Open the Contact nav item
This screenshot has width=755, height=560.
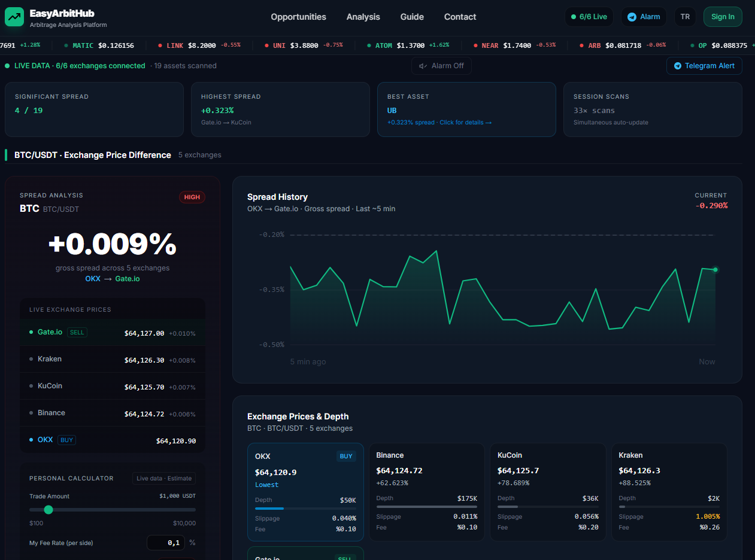460,17
